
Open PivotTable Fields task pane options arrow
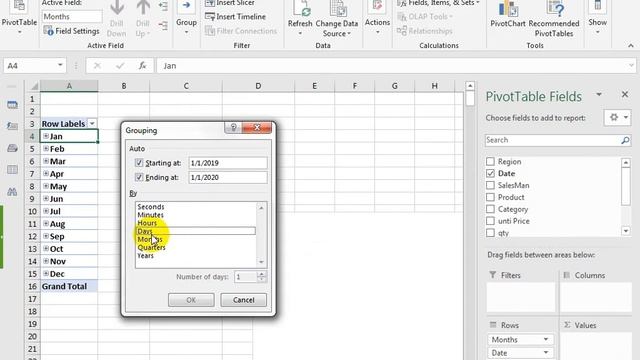[599, 95]
